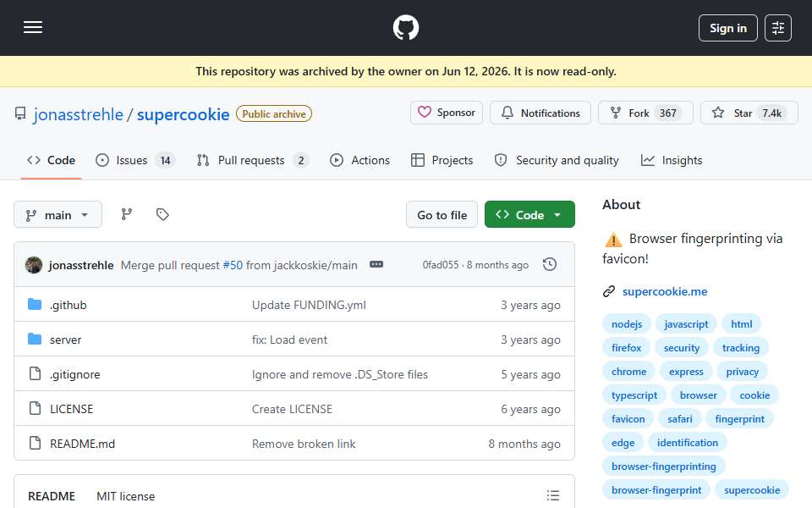The height and width of the screenshot is (508, 812).
Task: Open the Security and quality tab
Action: point(557,160)
